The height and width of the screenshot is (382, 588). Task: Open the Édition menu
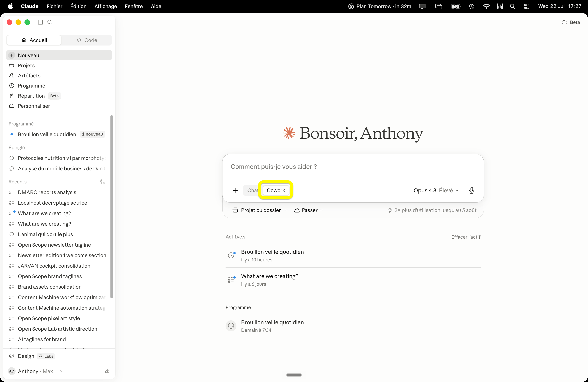pos(78,6)
